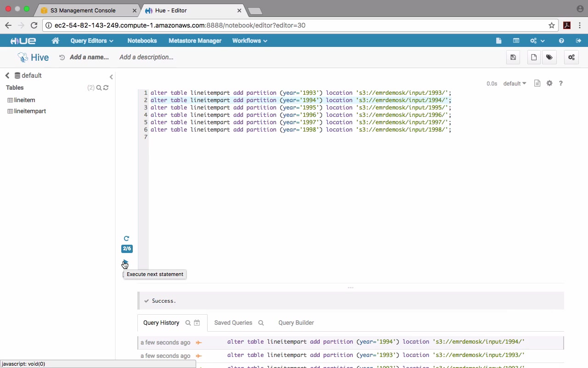
Task: Switch to the Saved Queries tab
Action: [x=233, y=323]
